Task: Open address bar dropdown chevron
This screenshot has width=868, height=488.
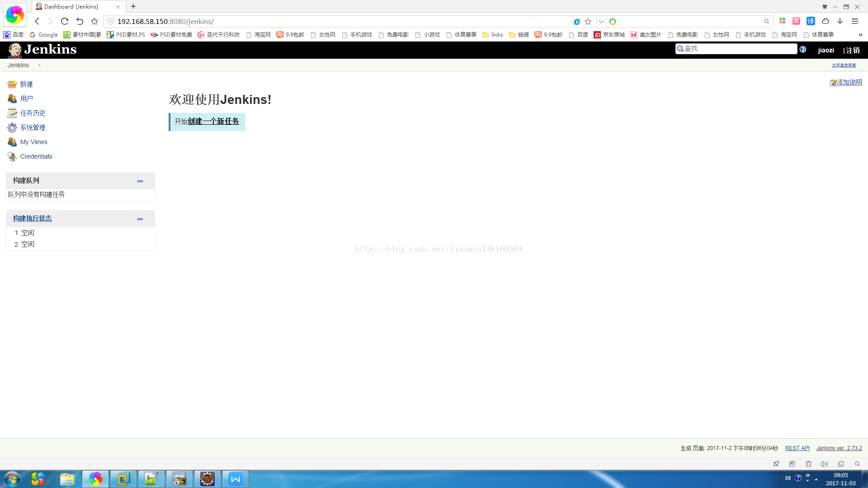Action: [601, 21]
